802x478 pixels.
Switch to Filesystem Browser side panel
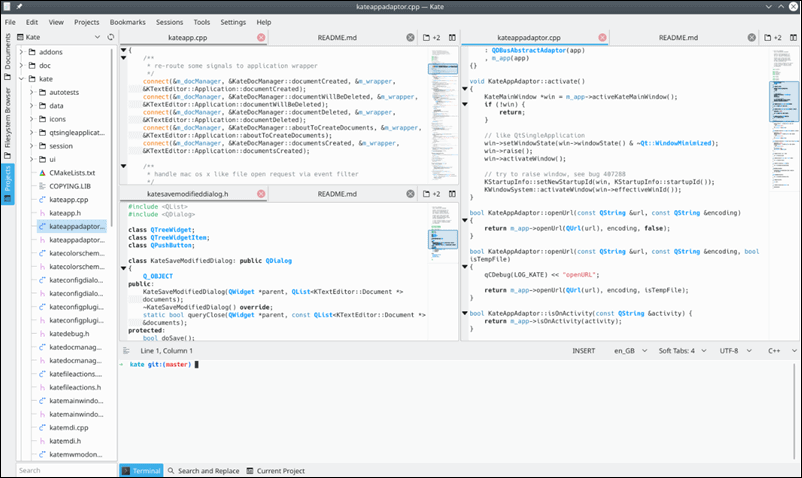[7, 123]
